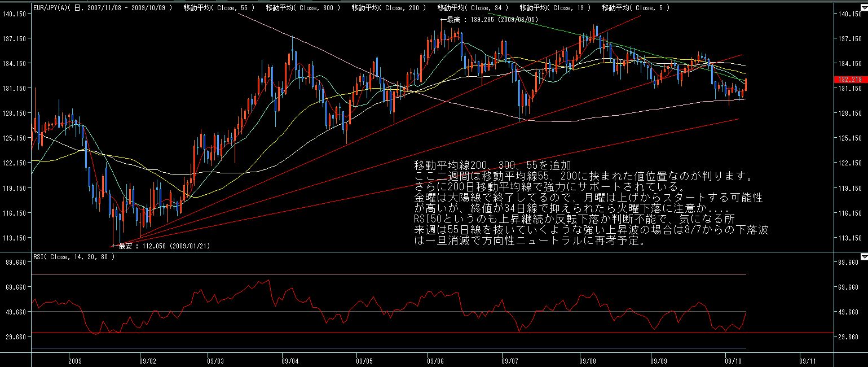The width and height of the screenshot is (868, 367).
Task: Select the 移動平均( Close, 300 ) indicator label
Action: point(303,8)
